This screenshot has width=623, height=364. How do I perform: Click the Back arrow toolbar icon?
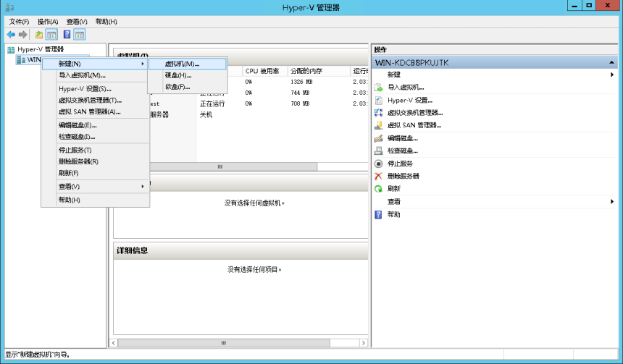tap(11, 35)
